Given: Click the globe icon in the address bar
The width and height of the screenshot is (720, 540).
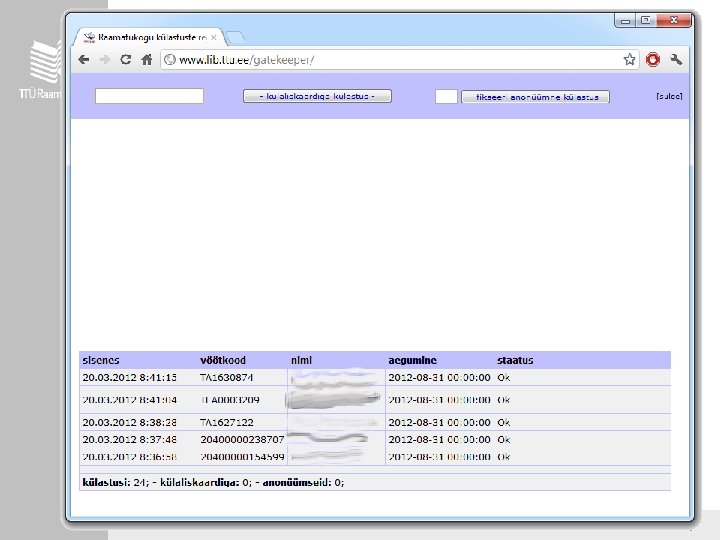Looking at the screenshot, I should click(169, 60).
